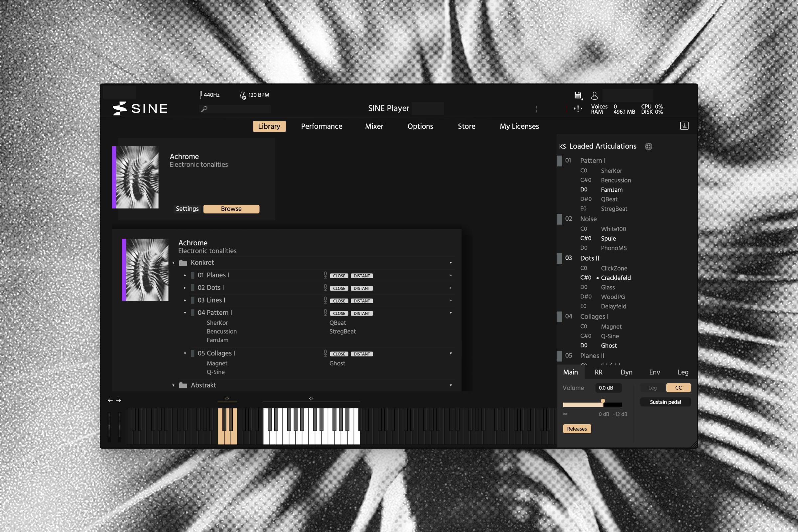Click microphone icon on 04 Pattern I row
This screenshot has width=798, height=532.
click(x=325, y=313)
